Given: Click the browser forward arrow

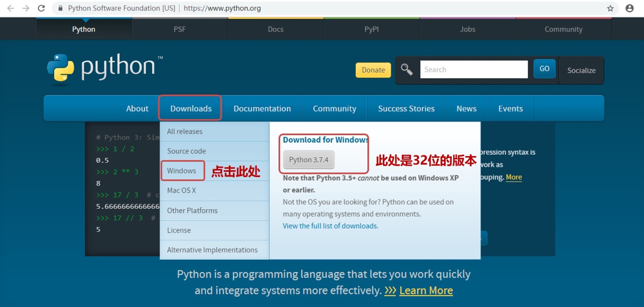Looking at the screenshot, I should pos(26,8).
